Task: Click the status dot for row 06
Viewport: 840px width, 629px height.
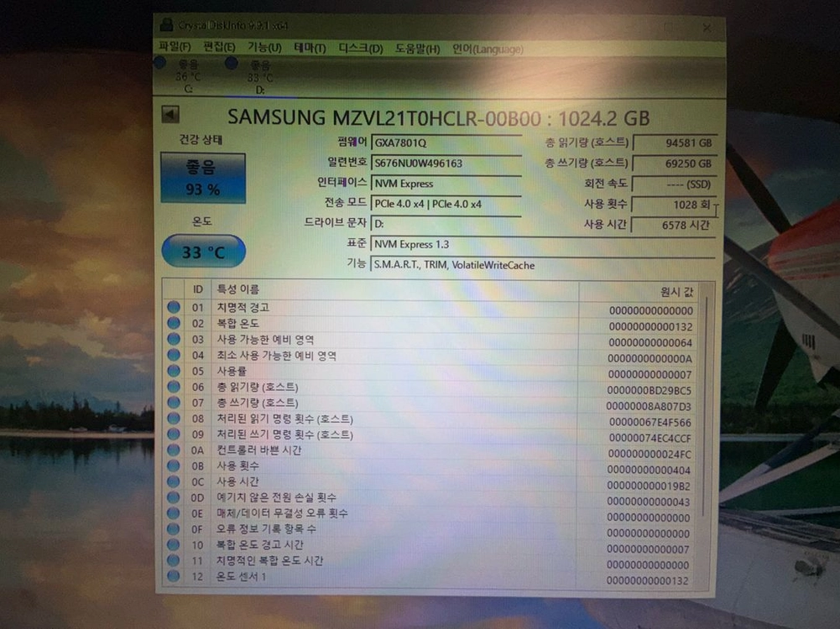Action: pos(174,386)
